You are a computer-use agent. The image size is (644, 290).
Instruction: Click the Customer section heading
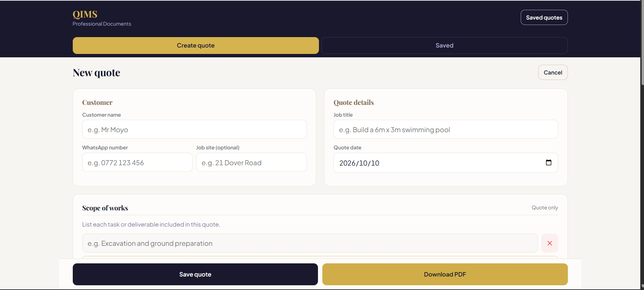[97, 103]
